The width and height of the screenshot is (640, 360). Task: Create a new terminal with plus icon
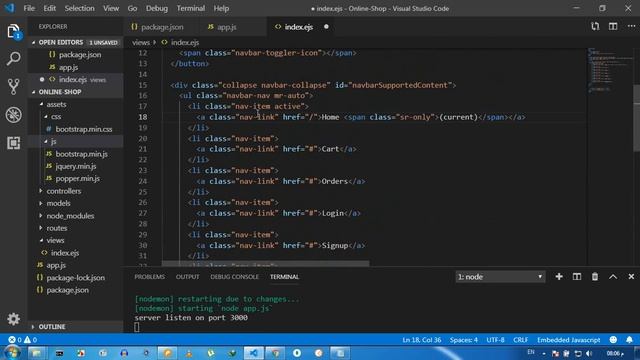click(559, 277)
